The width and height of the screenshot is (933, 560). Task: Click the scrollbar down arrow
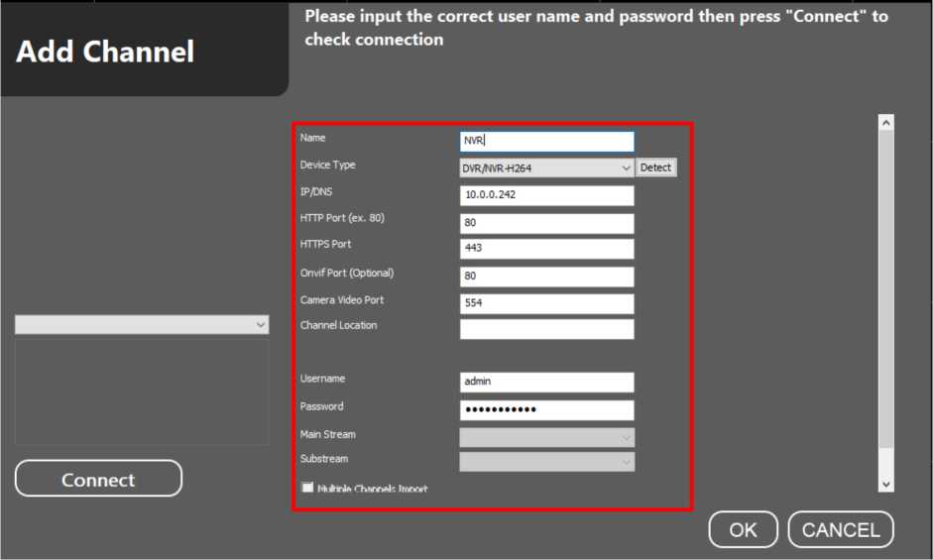[x=886, y=483]
